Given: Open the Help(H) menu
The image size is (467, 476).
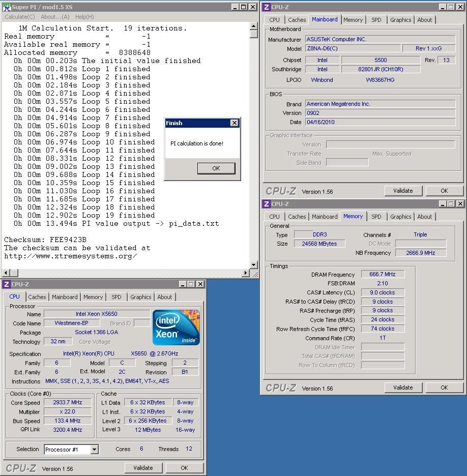Looking at the screenshot, I should pyautogui.click(x=84, y=17).
